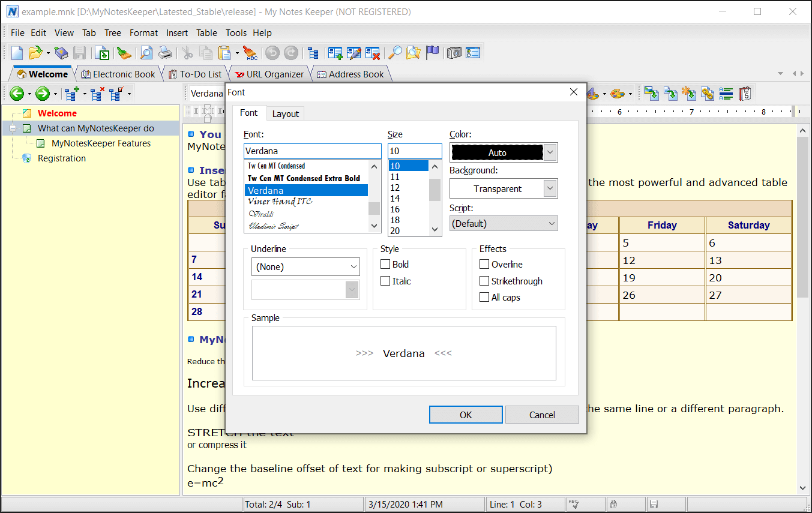Click the insert date calendar icon
812x513 pixels.
[x=745, y=94]
